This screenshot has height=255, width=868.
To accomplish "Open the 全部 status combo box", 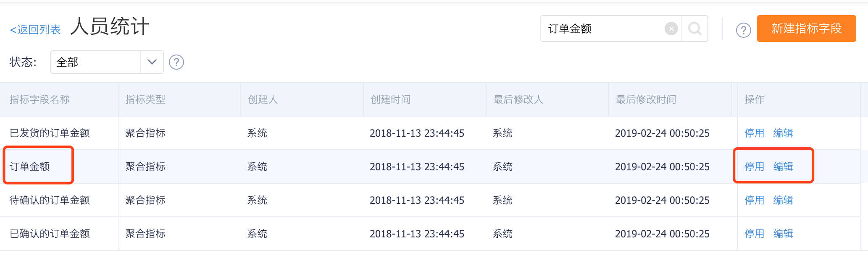I will click(x=107, y=62).
